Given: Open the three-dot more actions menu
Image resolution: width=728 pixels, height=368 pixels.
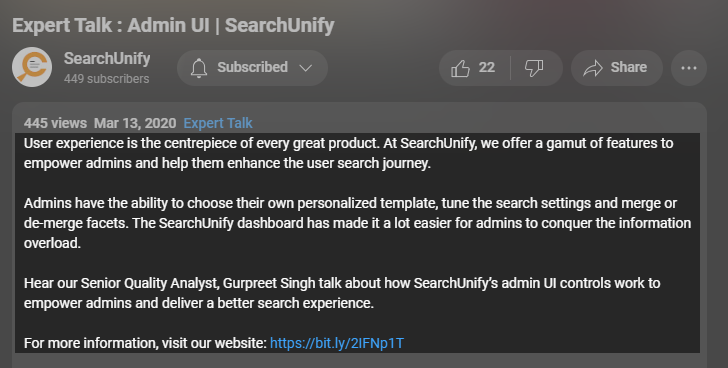Looking at the screenshot, I should (689, 68).
